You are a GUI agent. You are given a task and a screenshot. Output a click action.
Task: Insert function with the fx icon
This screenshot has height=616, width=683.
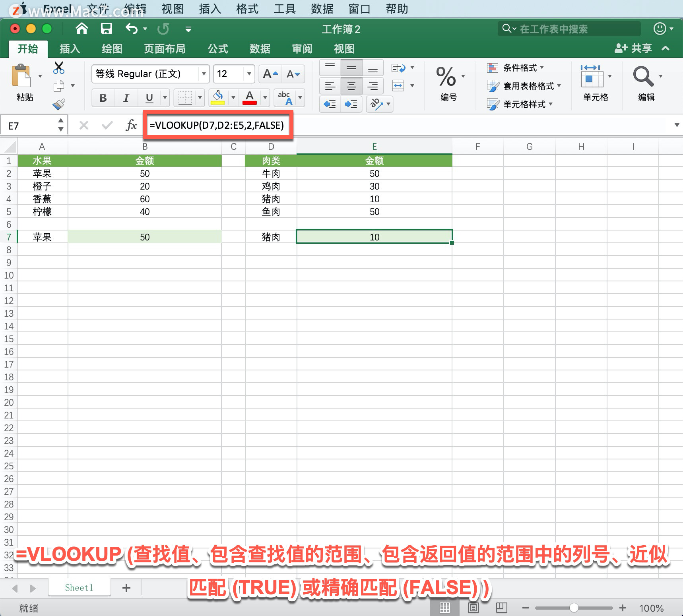click(131, 126)
